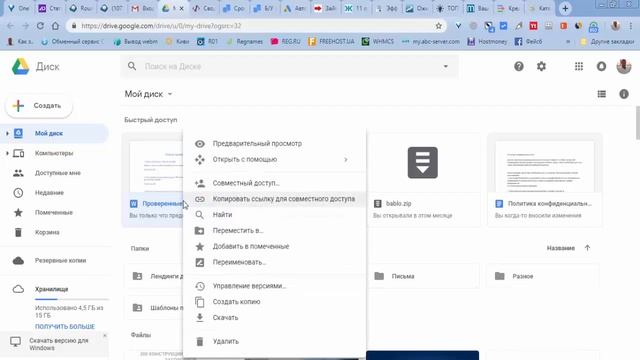The height and width of the screenshot is (360, 640).
Task: Click the Google Drive logo
Action: [x=20, y=67]
